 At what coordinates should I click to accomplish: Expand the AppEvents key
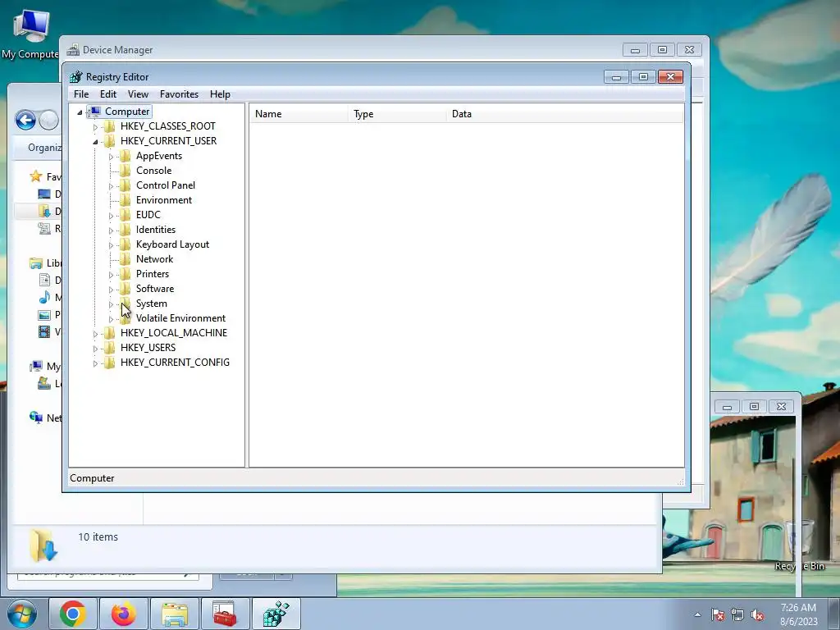(x=111, y=157)
